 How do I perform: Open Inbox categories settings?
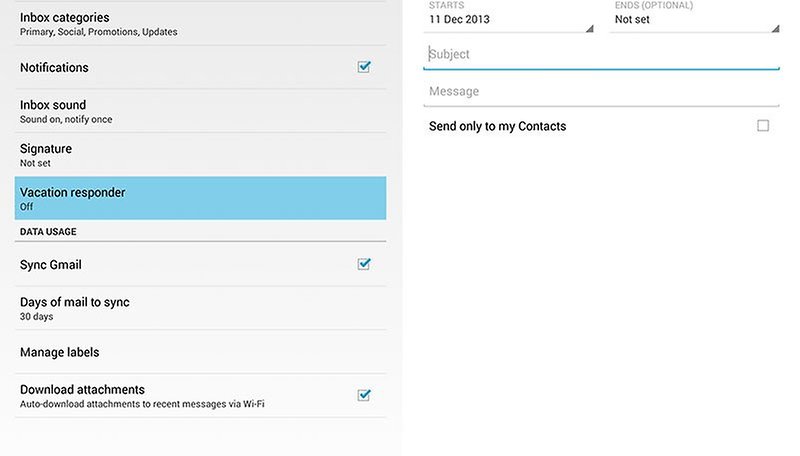[200, 23]
